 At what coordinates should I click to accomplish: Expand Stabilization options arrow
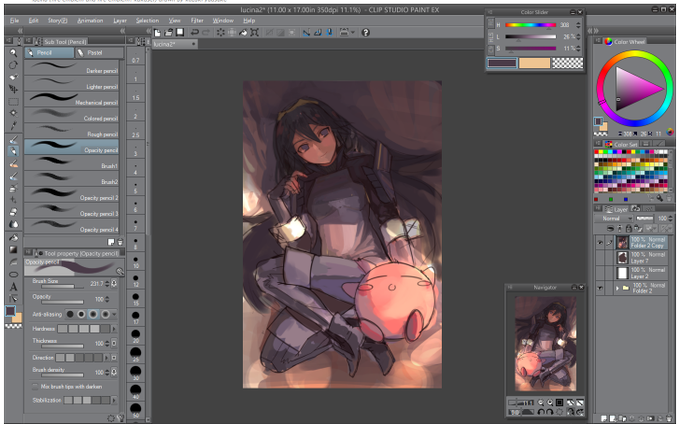114,400
